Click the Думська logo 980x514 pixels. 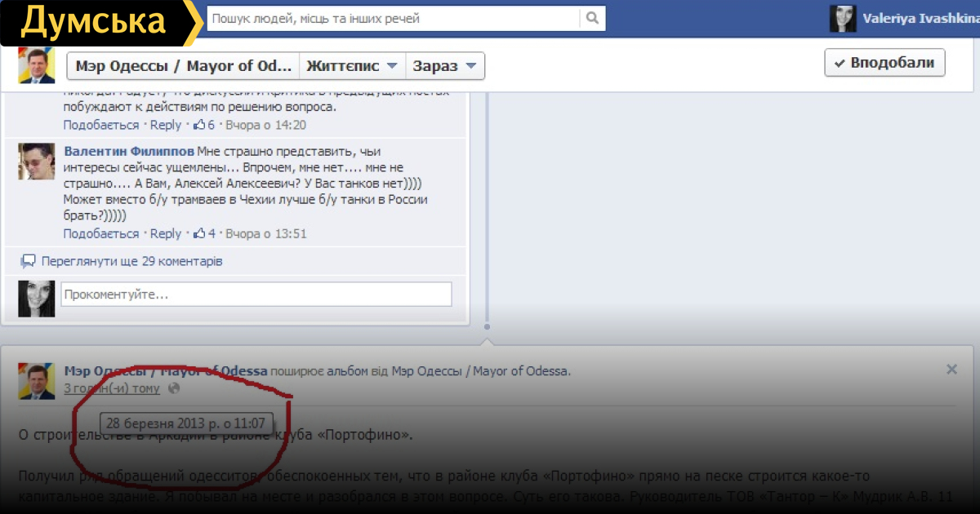[92, 22]
